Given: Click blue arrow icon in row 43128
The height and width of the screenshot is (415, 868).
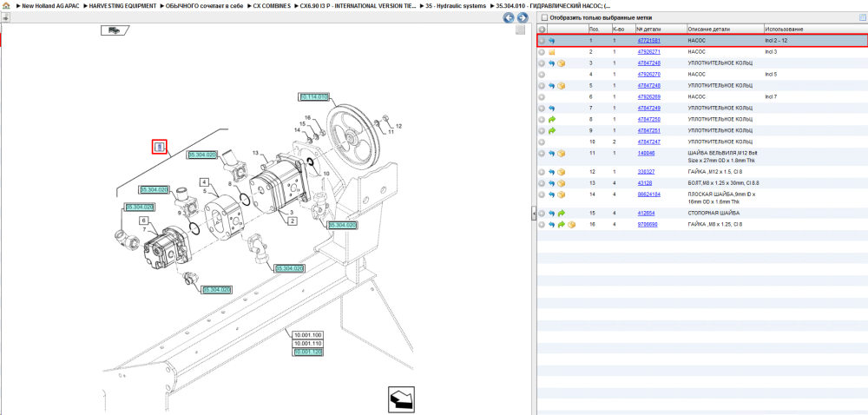Looking at the screenshot, I should click(x=552, y=183).
